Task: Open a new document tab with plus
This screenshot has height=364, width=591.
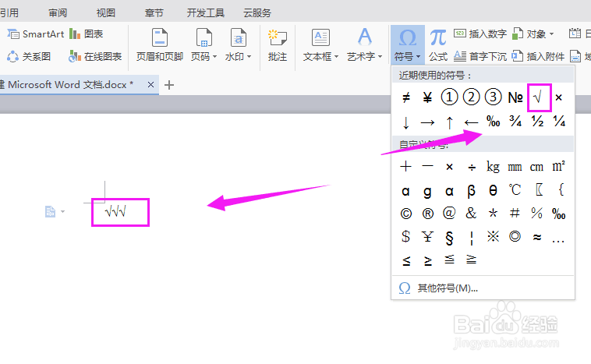Action: click(x=169, y=85)
